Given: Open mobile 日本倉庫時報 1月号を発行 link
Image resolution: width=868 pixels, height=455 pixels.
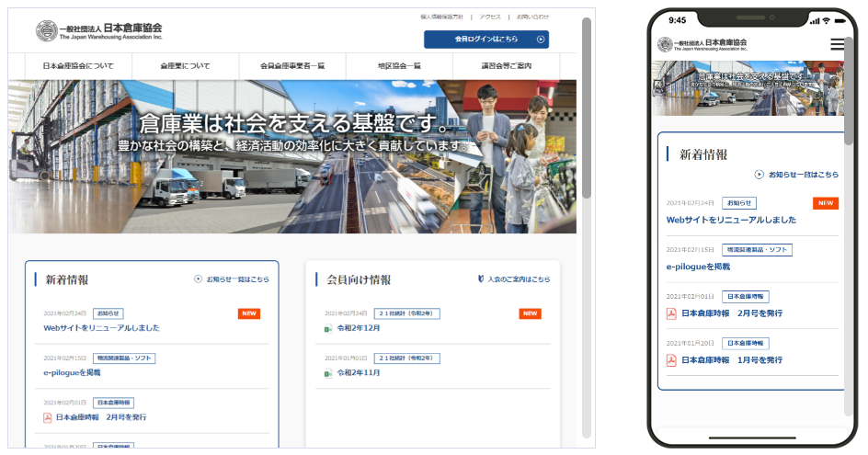Looking at the screenshot, I should 732,359.
